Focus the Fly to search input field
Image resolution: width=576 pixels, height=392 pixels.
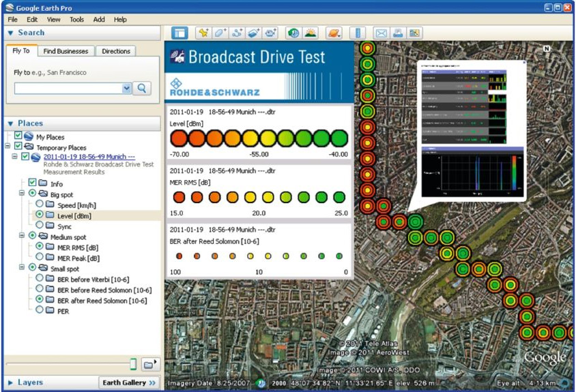tap(68, 89)
